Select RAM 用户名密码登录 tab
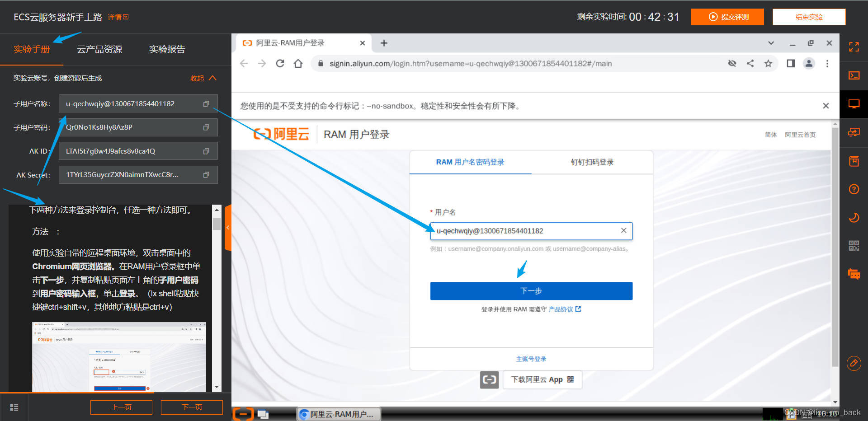This screenshot has width=868, height=421. click(x=470, y=162)
